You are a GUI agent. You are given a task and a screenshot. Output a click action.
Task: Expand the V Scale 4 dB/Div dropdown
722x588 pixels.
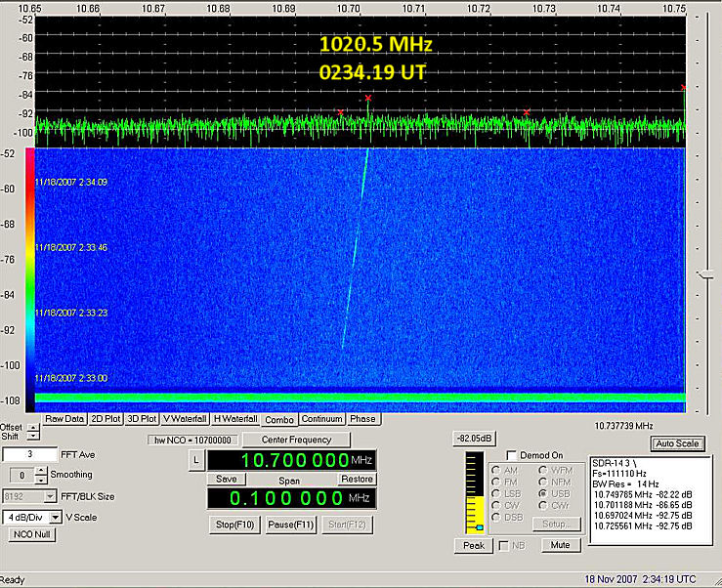pos(56,517)
